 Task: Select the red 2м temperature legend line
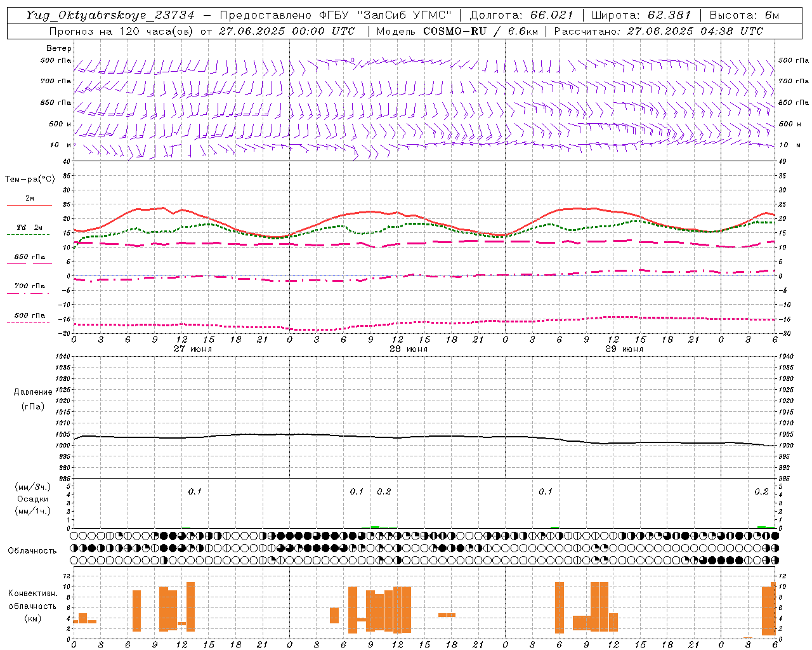(29, 205)
